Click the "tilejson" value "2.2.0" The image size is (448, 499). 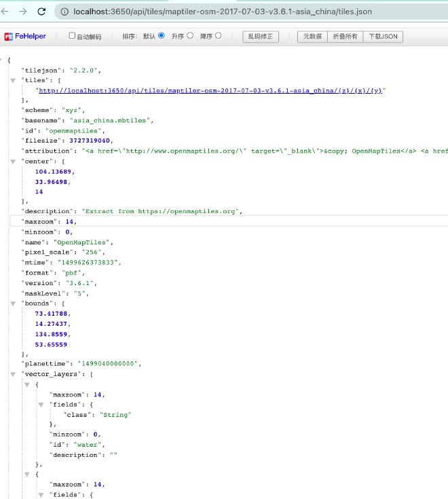click(x=83, y=71)
